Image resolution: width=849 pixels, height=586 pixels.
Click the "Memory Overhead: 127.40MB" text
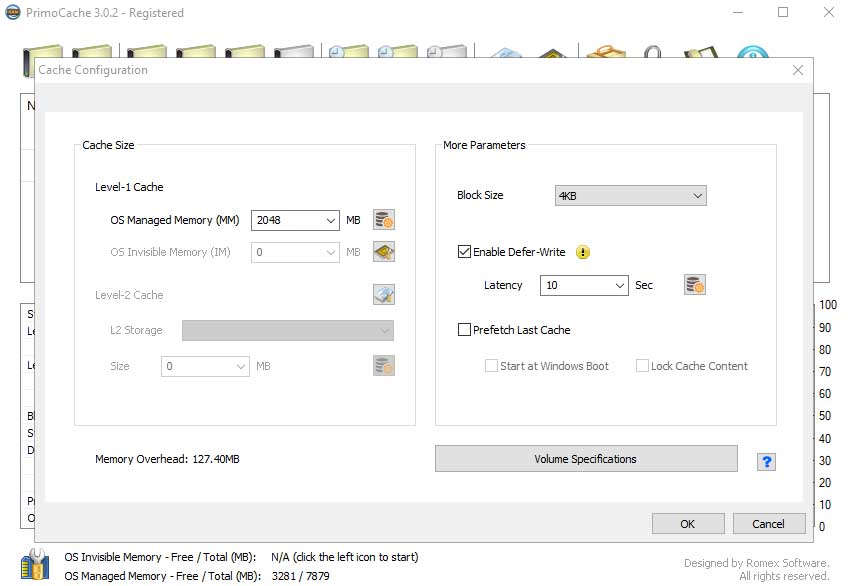tap(167, 459)
